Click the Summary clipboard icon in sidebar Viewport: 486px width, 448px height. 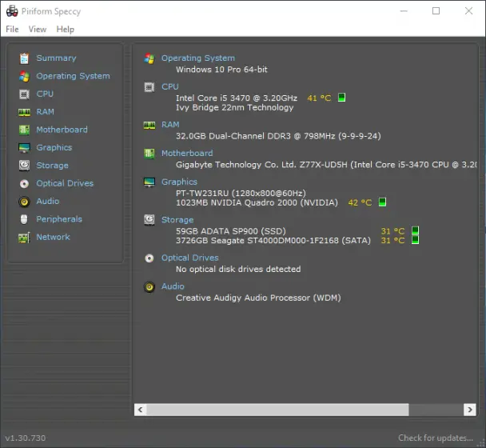(24, 58)
